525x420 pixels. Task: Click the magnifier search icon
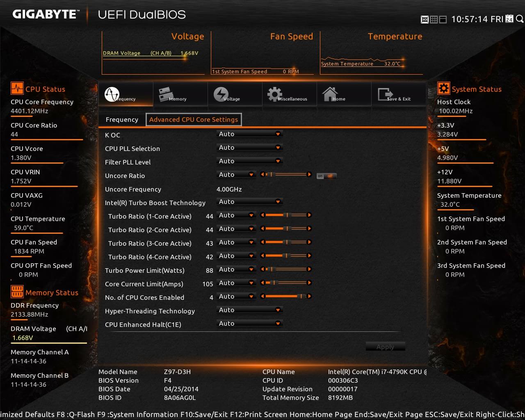point(520,19)
